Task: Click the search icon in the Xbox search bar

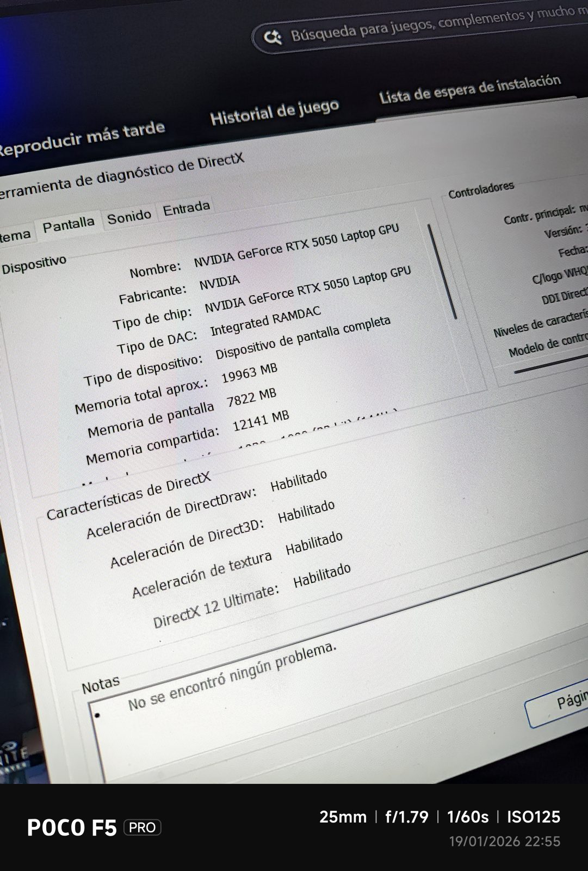Action: tap(273, 37)
